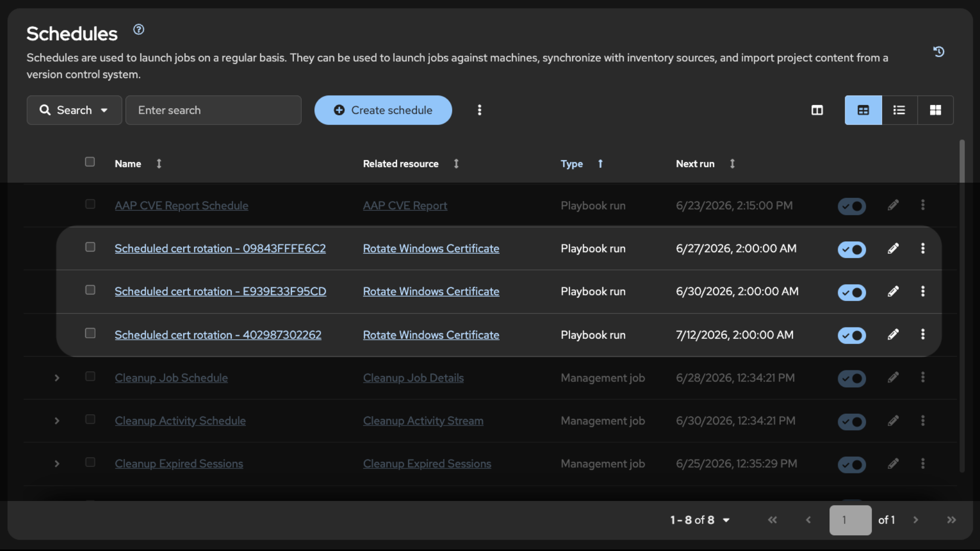Edit schedule 09843FFFE6C2 with pencil icon
Viewport: 980px width, 551px height.
[893, 248]
